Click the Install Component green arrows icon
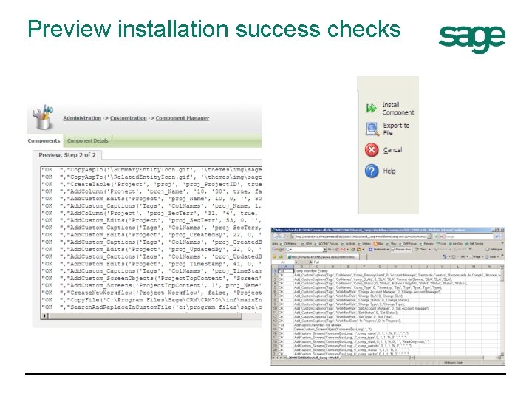Image resolution: width=532 pixels, height=399 pixels. 372,108
